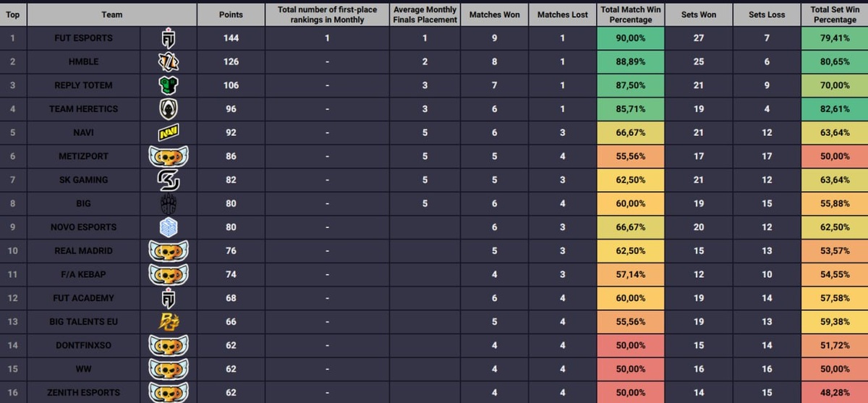Click the 59,38% set win cell

tap(834, 321)
